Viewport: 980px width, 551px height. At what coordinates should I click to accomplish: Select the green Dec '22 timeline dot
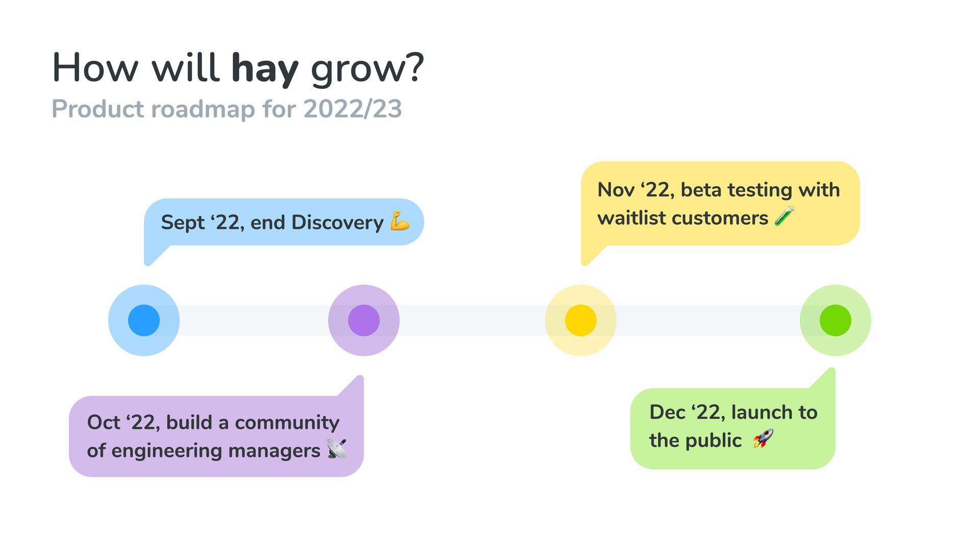tap(835, 320)
